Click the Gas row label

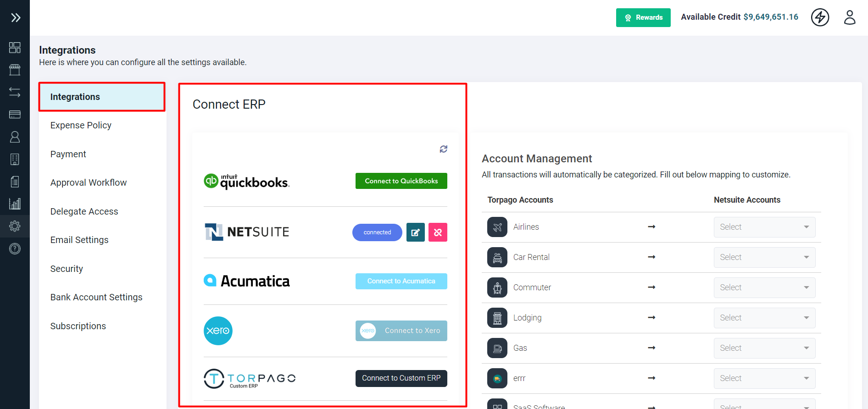click(520, 348)
